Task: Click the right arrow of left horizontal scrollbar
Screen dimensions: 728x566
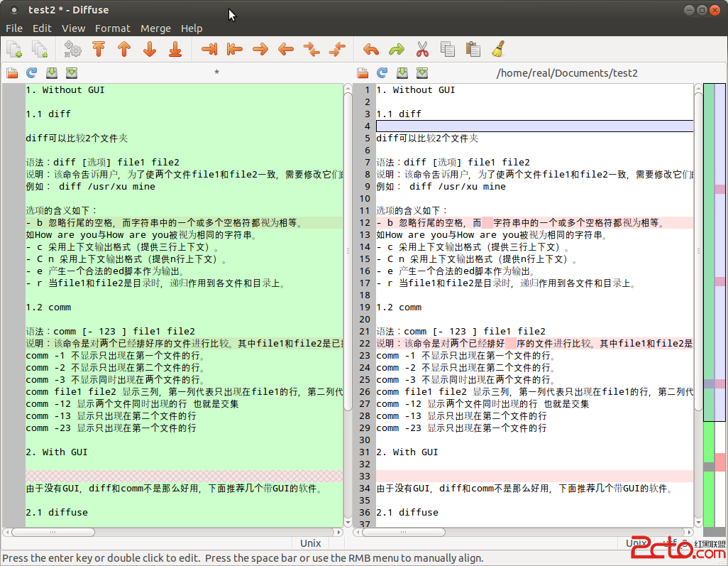Action: [338, 532]
